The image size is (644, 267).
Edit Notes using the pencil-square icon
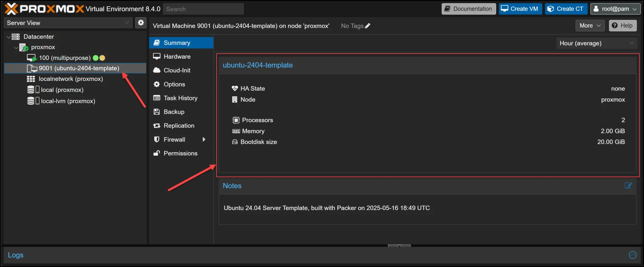628,186
